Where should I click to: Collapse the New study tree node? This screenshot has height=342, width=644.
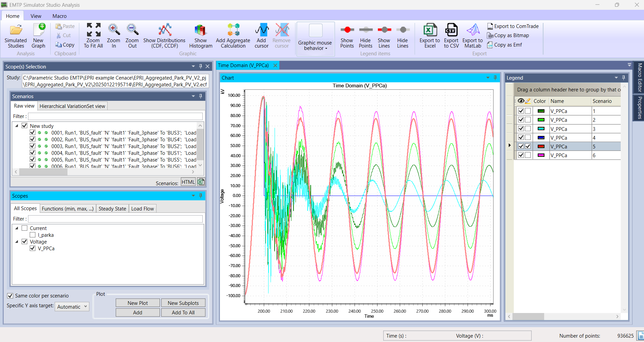coord(17,125)
